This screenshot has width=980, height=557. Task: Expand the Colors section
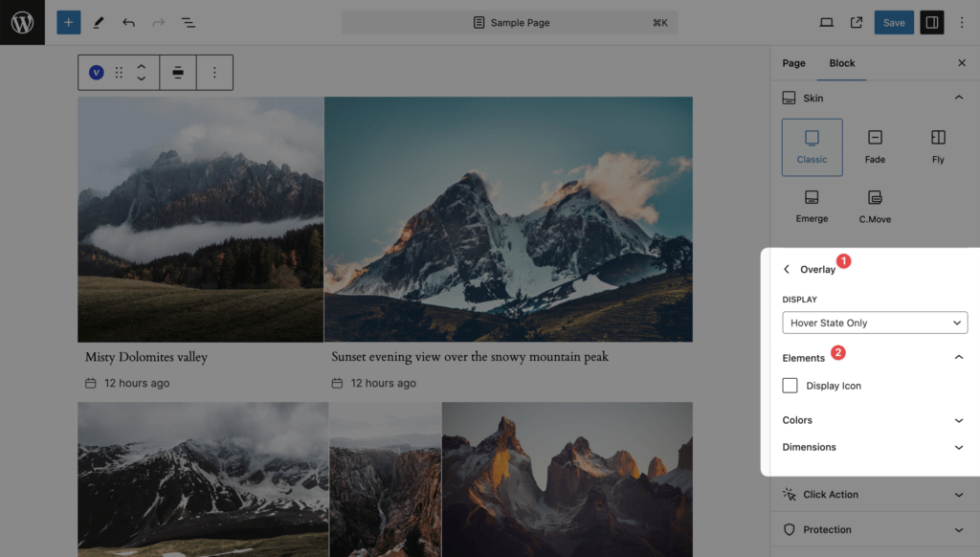pyautogui.click(x=874, y=420)
